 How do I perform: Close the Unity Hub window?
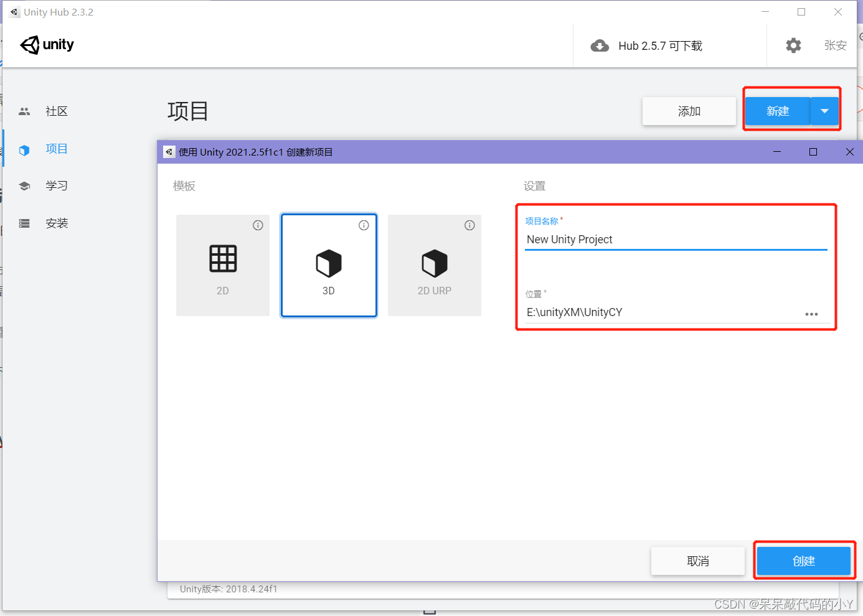pyautogui.click(x=838, y=12)
